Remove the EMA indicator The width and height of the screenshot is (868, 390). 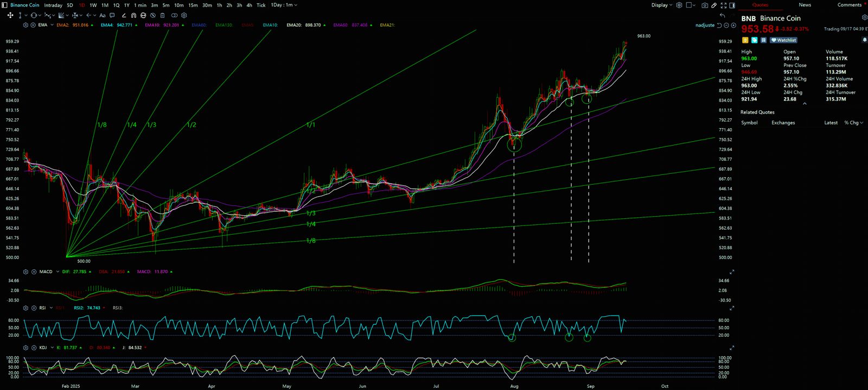[x=33, y=25]
